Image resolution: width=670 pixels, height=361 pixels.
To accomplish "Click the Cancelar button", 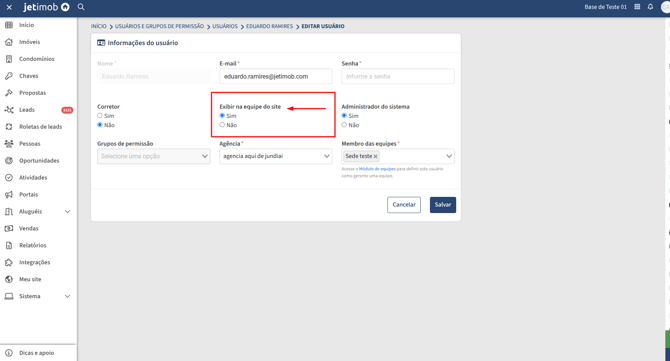I will pyautogui.click(x=404, y=205).
